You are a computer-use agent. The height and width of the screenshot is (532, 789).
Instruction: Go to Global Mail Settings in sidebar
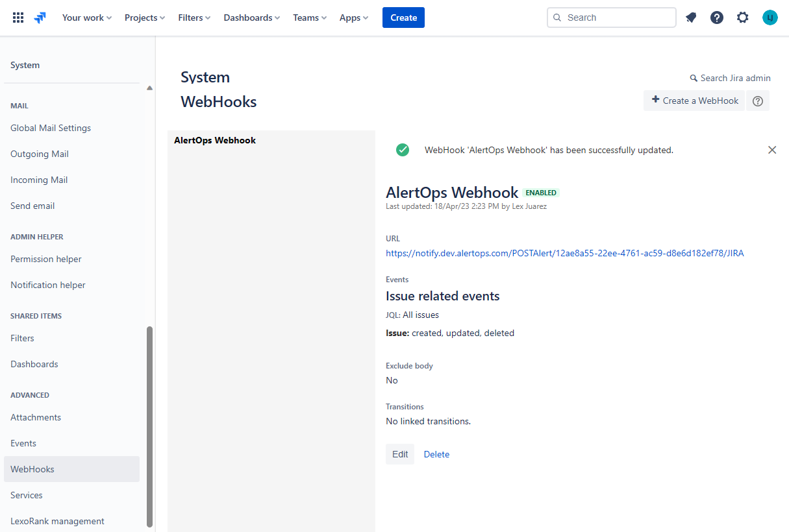pyautogui.click(x=51, y=128)
